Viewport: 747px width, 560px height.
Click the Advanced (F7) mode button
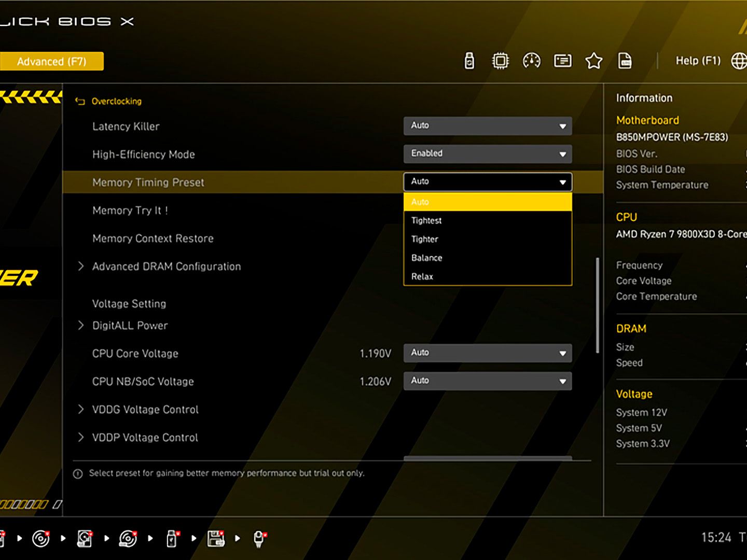coord(51,61)
